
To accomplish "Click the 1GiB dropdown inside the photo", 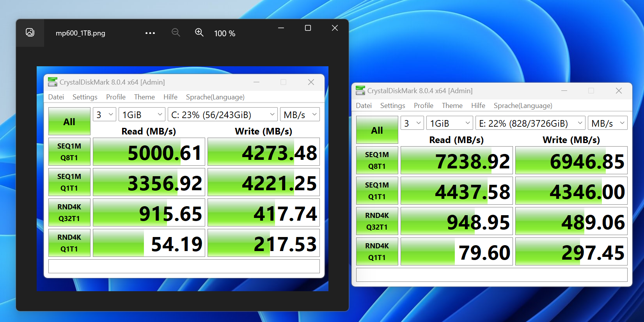I will (x=142, y=115).
